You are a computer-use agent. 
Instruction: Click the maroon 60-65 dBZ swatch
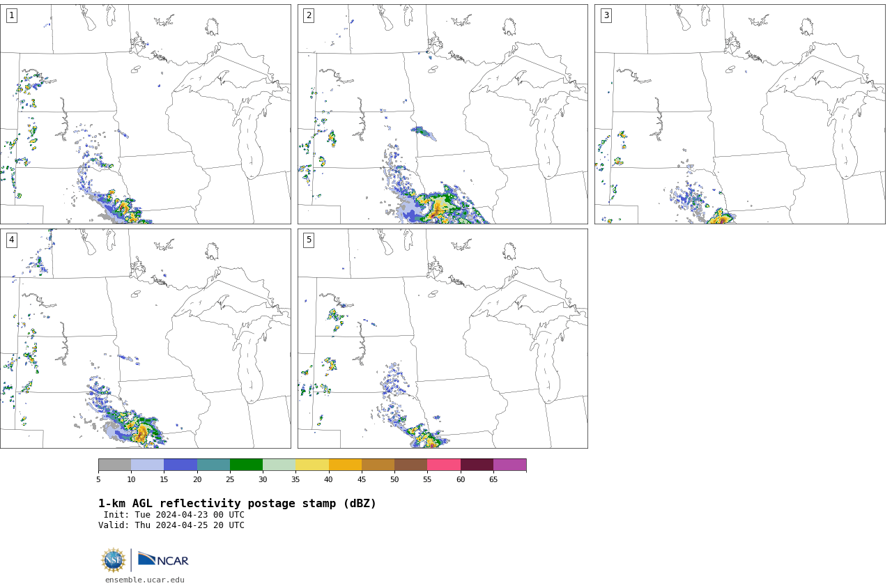pos(477,465)
